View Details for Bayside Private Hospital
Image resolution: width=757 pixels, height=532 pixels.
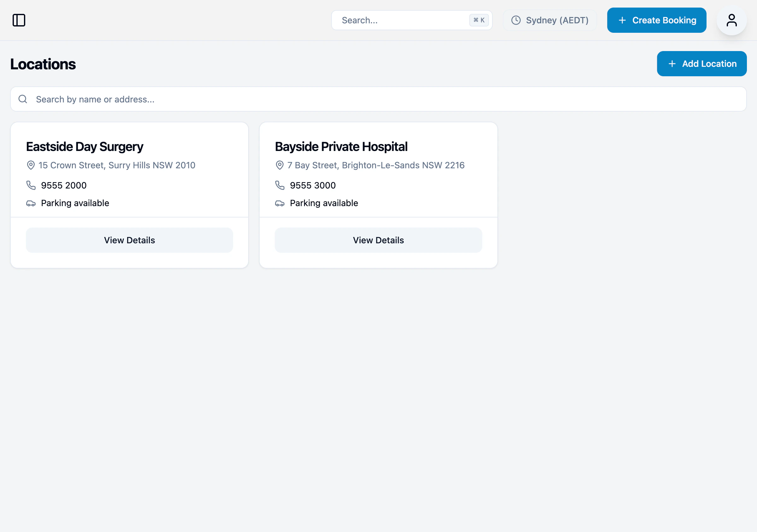[378, 240]
